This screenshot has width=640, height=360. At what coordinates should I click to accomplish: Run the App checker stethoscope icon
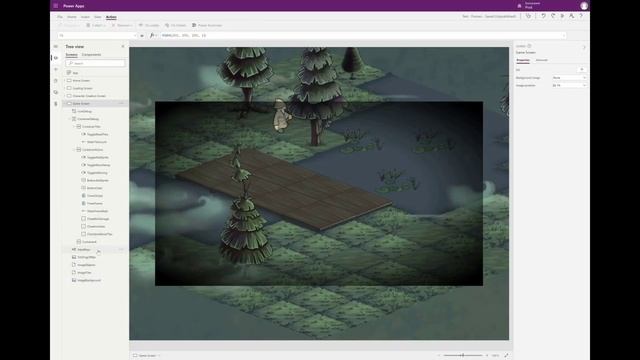click(529, 16)
